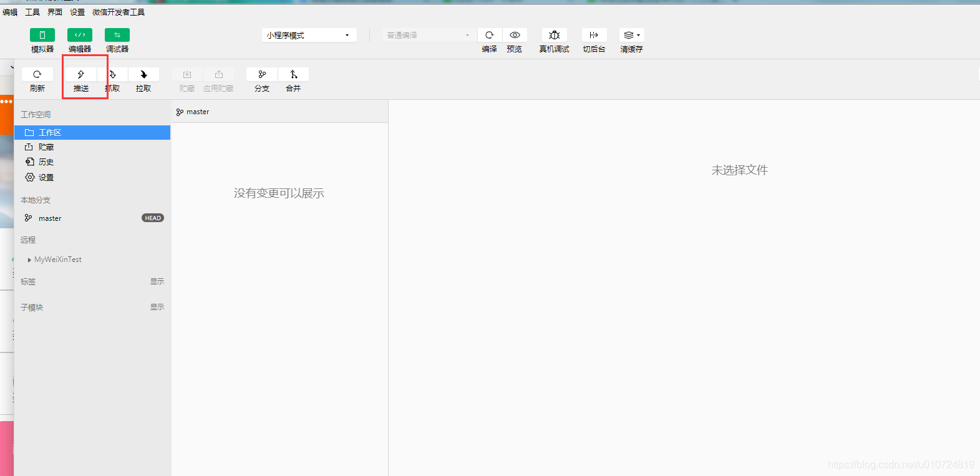Open the 清缓存 clear cache layers dropdown
This screenshot has height=476, width=980.
pos(632,35)
